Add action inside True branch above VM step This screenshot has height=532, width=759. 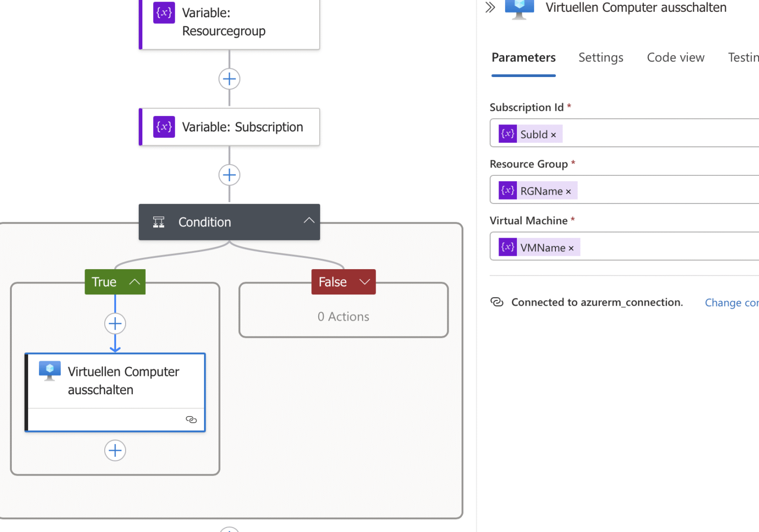click(x=115, y=324)
